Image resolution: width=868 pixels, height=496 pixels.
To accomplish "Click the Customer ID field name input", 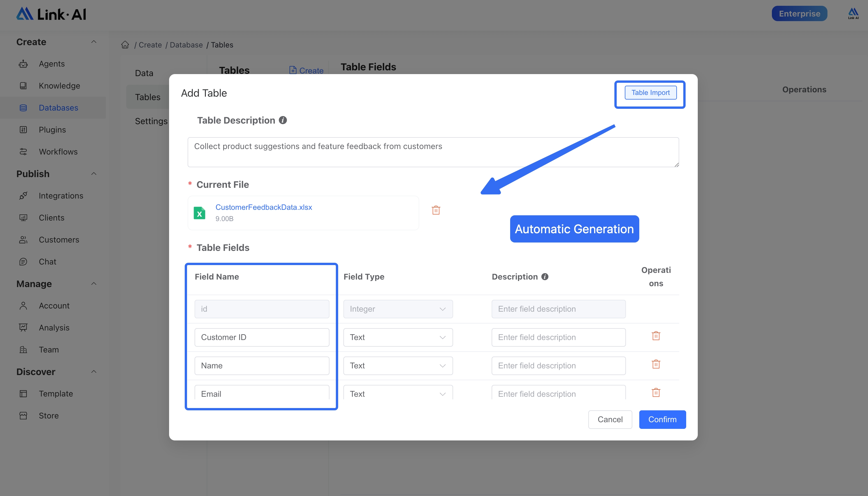I will click(262, 337).
